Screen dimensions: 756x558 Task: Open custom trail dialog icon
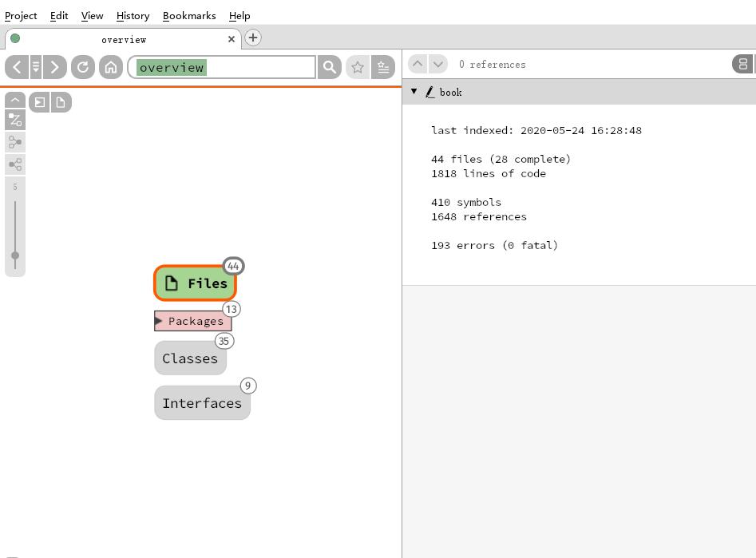[x=15, y=121]
